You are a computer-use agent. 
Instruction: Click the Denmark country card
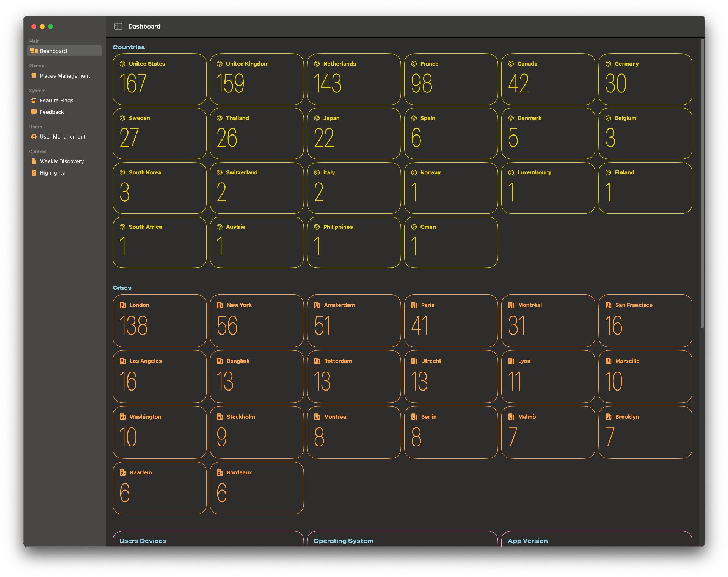[548, 134]
